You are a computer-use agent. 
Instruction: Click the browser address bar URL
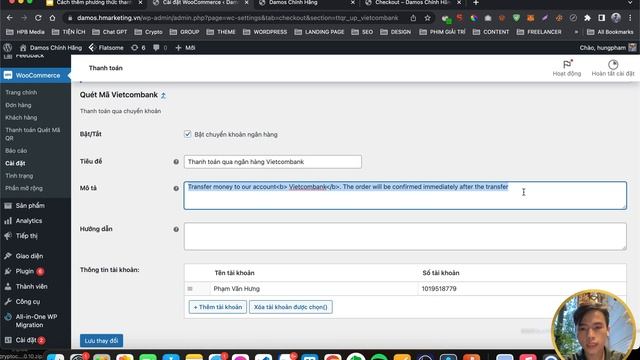(x=237, y=18)
